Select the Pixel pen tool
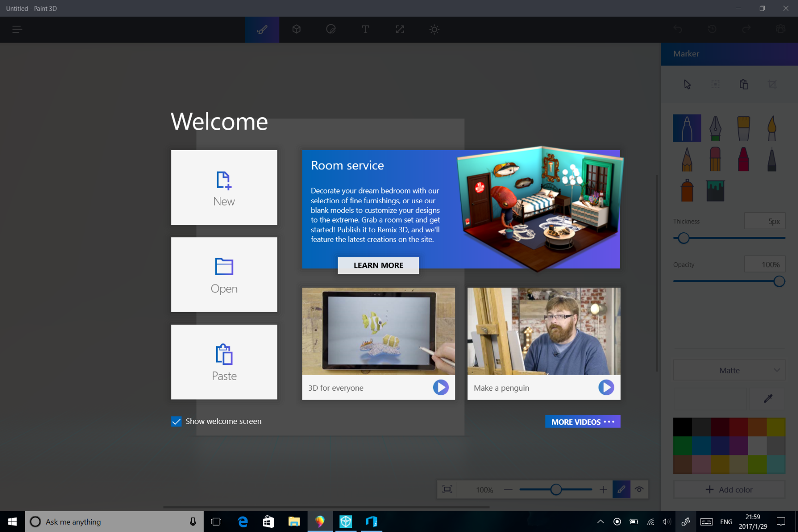 tap(772, 159)
